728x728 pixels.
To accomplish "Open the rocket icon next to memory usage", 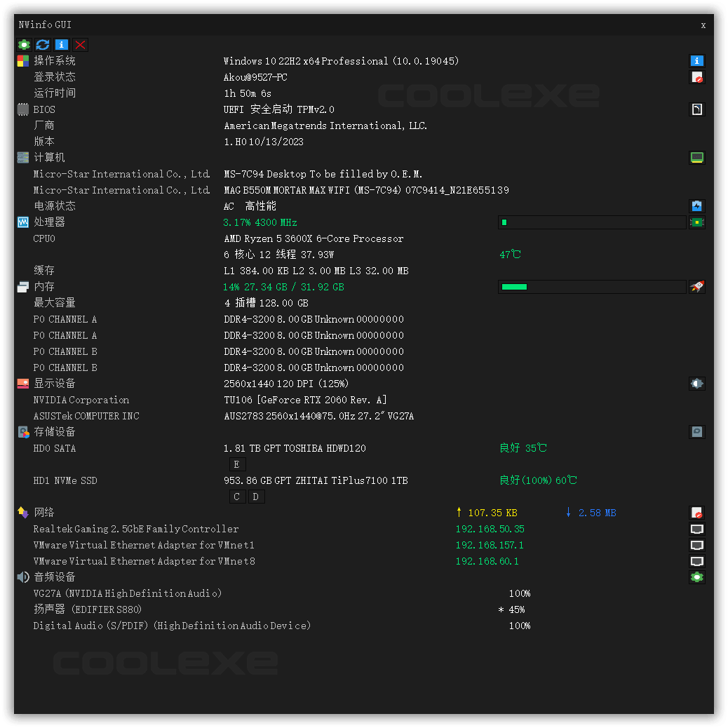I will tap(696, 286).
